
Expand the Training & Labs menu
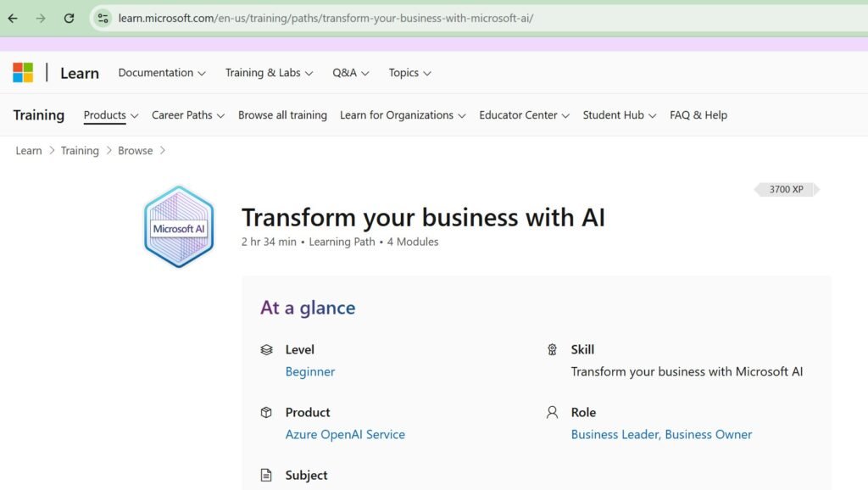[269, 73]
